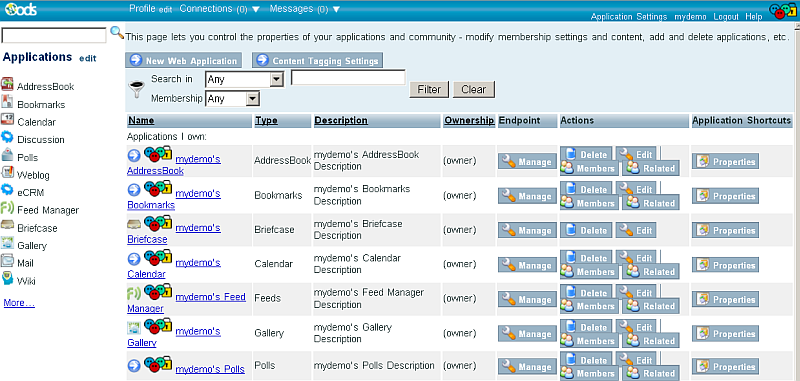Click gallery icon in mydemo's Gallery row

pos(134,327)
